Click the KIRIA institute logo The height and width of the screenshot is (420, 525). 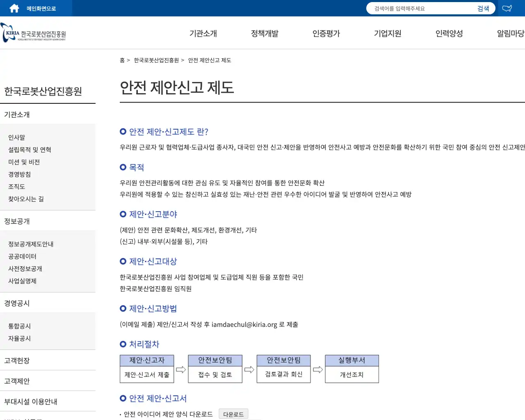tap(33, 33)
